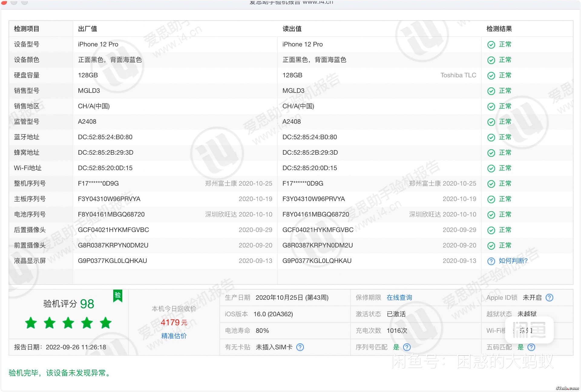
Task: Click help icon next to Apple ID锁
Action: pos(549,298)
